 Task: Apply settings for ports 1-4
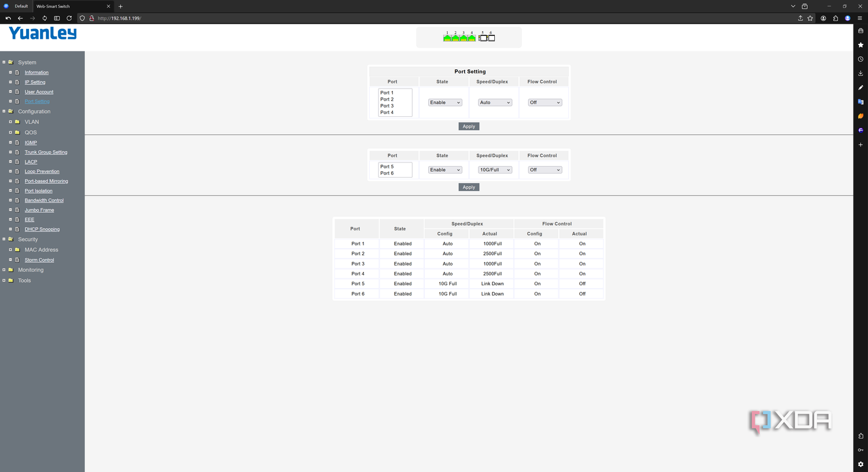coord(469,126)
